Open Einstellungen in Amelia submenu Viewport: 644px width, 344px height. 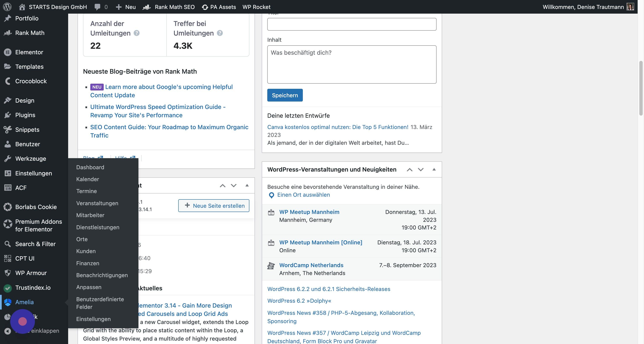coord(93,319)
